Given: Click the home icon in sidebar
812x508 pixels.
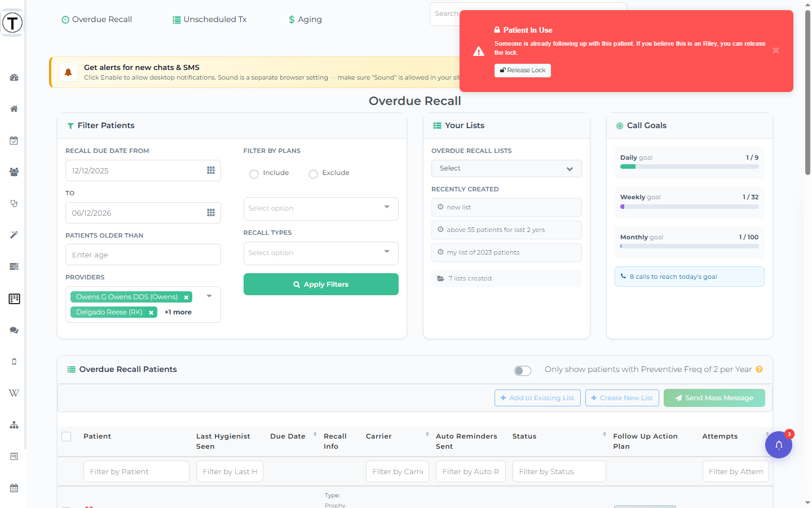Looking at the screenshot, I should coord(14,109).
